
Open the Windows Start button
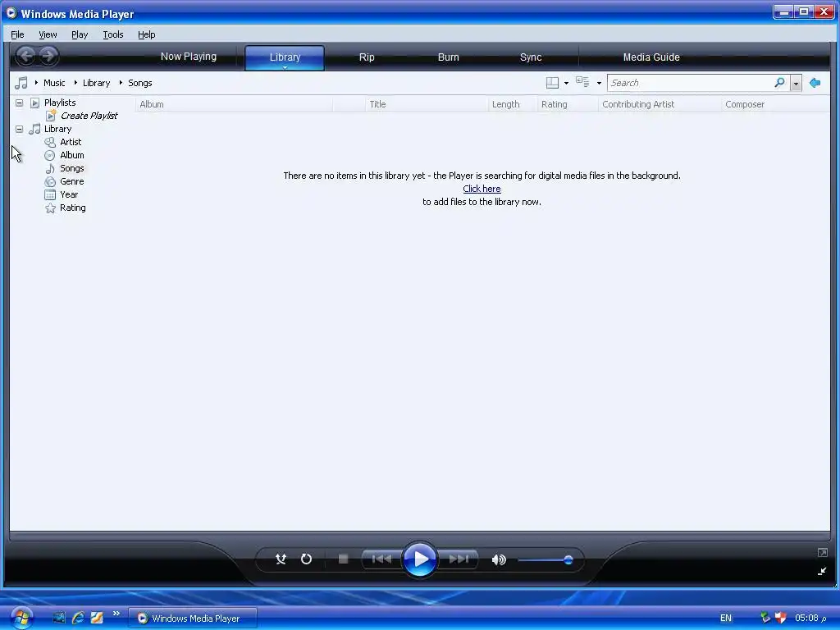[21, 618]
